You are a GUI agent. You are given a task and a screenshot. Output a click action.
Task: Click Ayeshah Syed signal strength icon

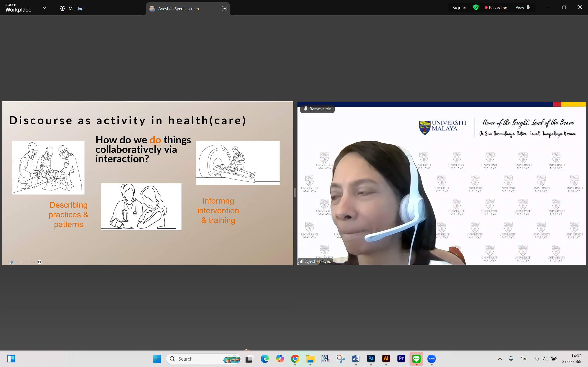coord(301,261)
